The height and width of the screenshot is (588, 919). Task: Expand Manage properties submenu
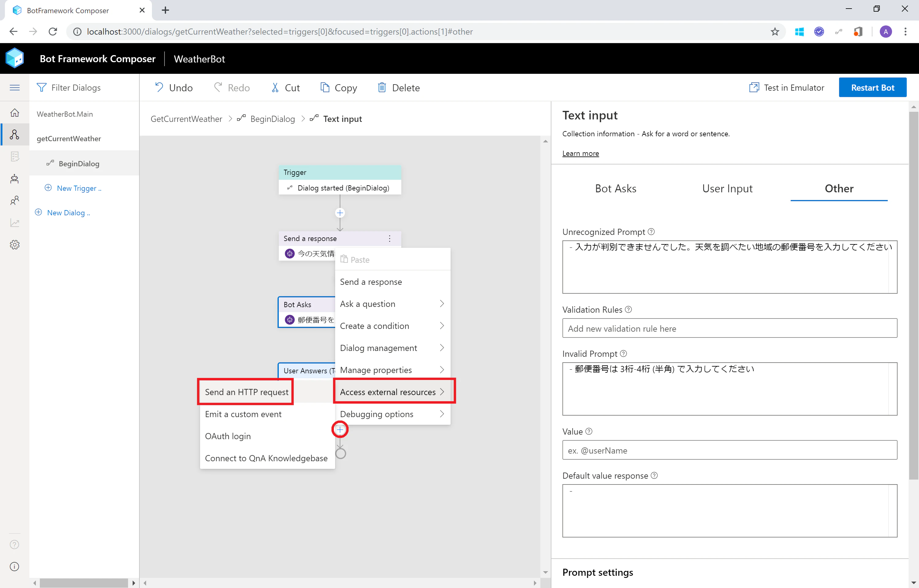(x=393, y=370)
